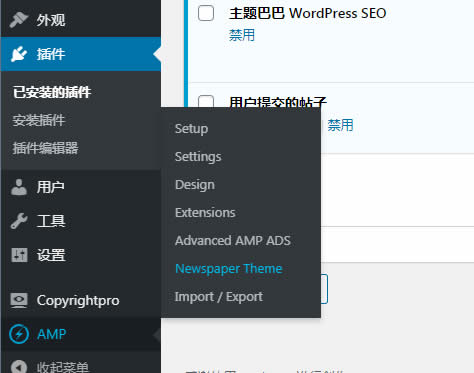Image resolution: width=474 pixels, height=373 pixels.
Task: Tick checkbox for 主题巴巴 WordPress SEO
Action: [206, 13]
